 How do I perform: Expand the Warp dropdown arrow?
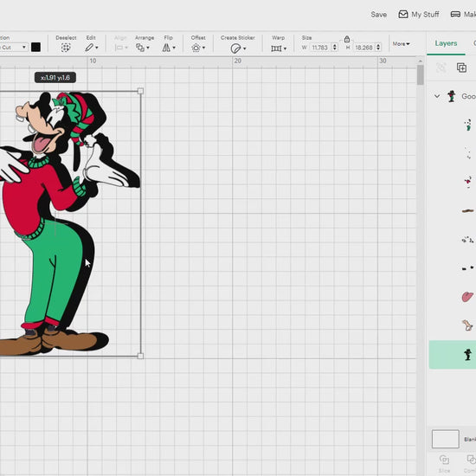tap(285, 48)
